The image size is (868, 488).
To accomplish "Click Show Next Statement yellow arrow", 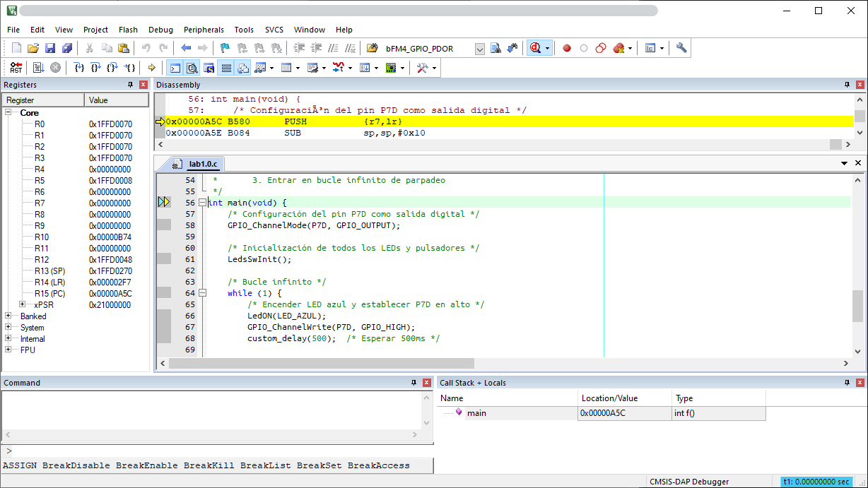I will point(151,68).
